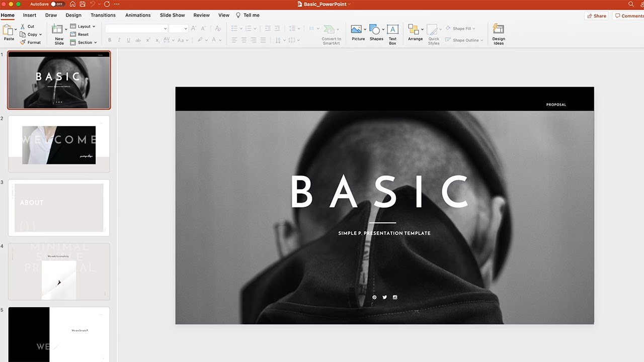
Task: Click the Paste clipboard icon
Action: coord(8,30)
